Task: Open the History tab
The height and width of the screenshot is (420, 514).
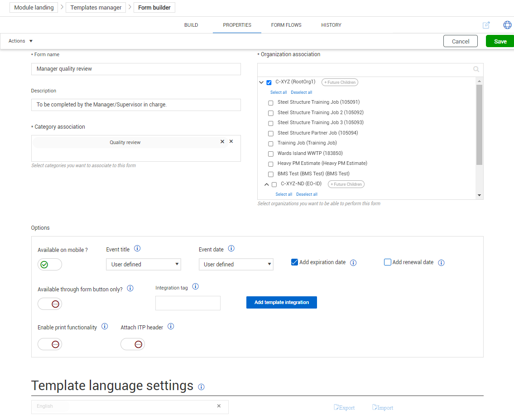Action: (x=331, y=25)
